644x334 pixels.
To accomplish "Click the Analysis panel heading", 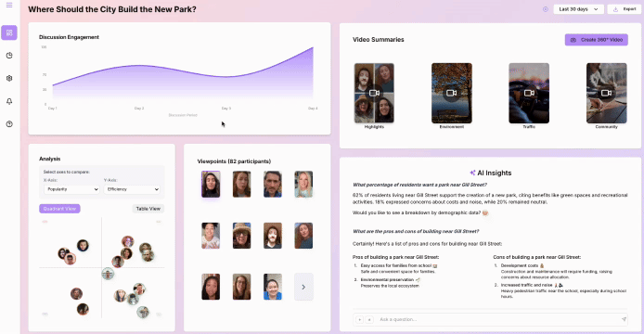I will 50,159.
